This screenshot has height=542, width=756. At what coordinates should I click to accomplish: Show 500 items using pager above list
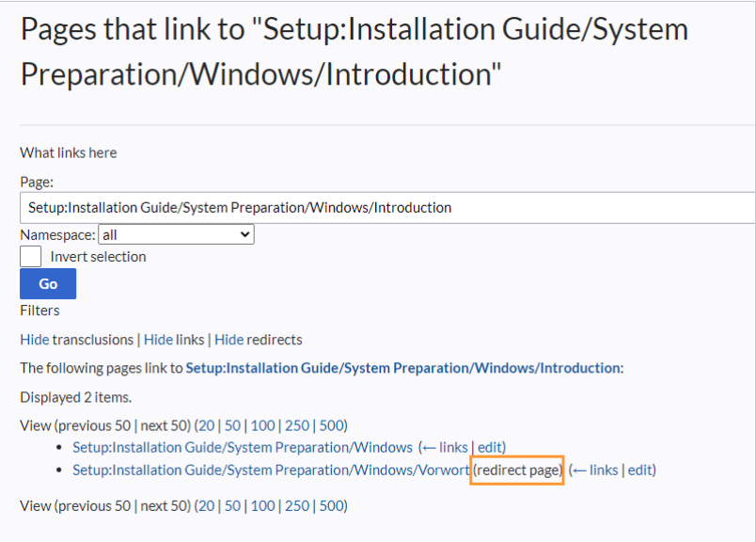[x=331, y=425]
